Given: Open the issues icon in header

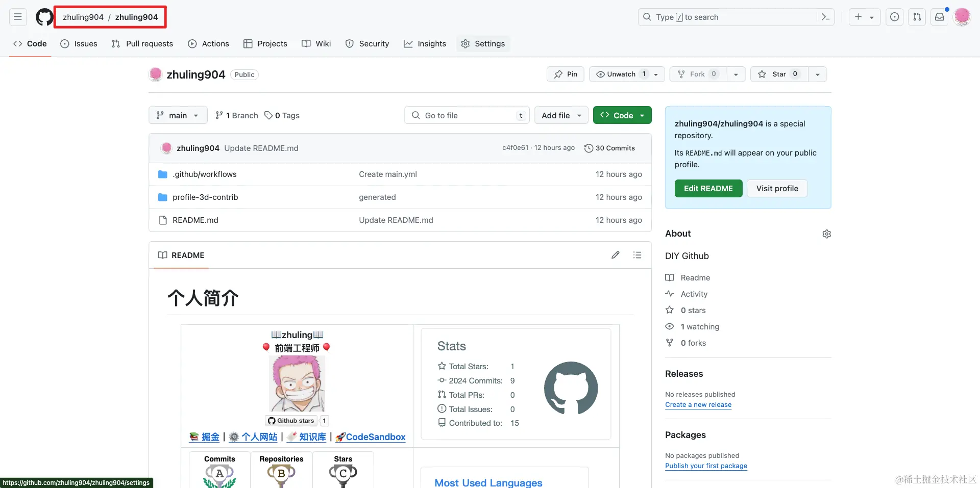Looking at the screenshot, I should pos(895,17).
